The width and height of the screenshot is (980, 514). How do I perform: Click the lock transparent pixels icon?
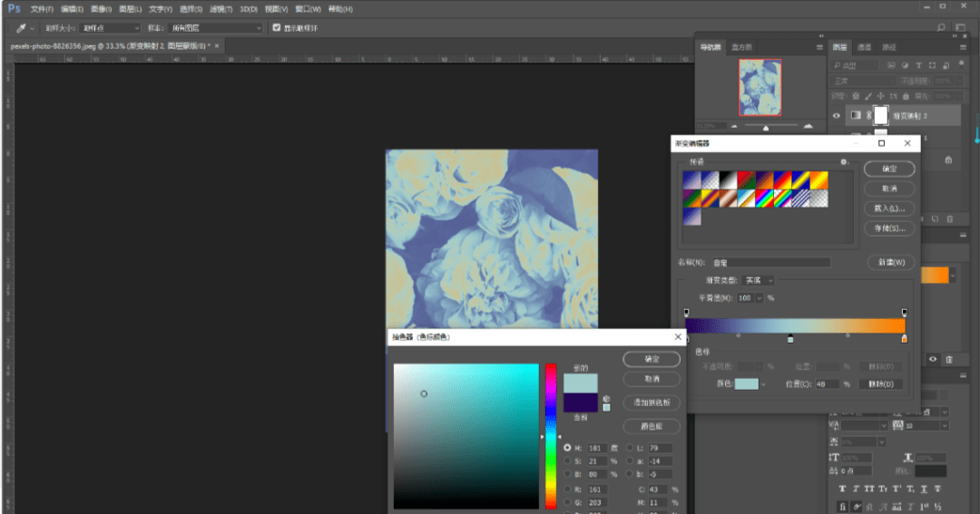click(856, 96)
